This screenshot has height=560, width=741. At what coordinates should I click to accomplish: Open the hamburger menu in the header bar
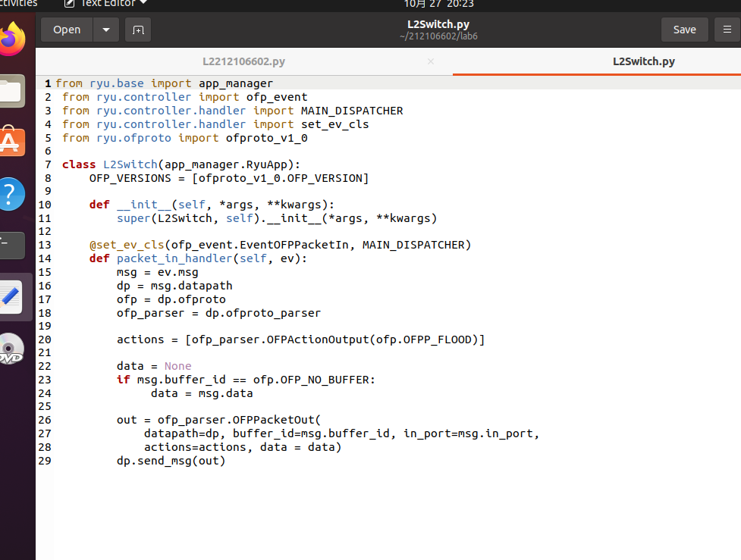(727, 30)
